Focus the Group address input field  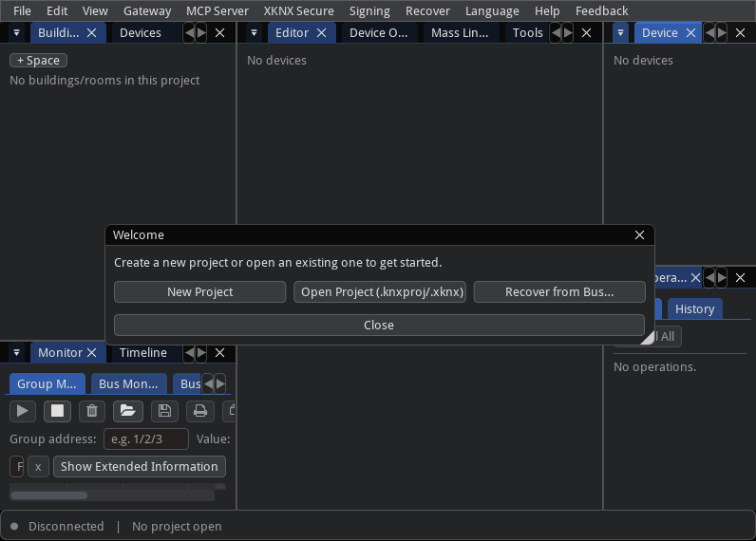pos(146,438)
